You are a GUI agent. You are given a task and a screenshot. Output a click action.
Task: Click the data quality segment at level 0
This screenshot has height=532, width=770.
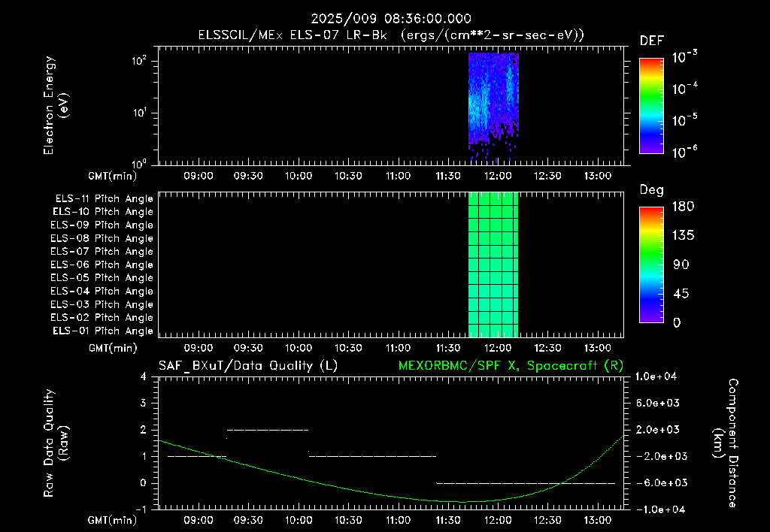(x=526, y=483)
